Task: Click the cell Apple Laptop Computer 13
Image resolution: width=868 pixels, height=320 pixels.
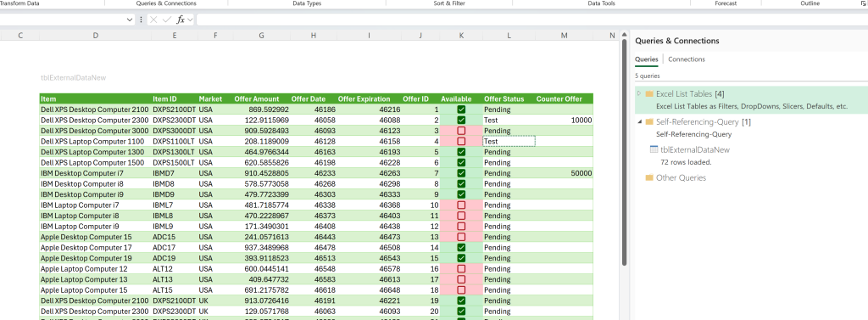Action: tap(95, 279)
